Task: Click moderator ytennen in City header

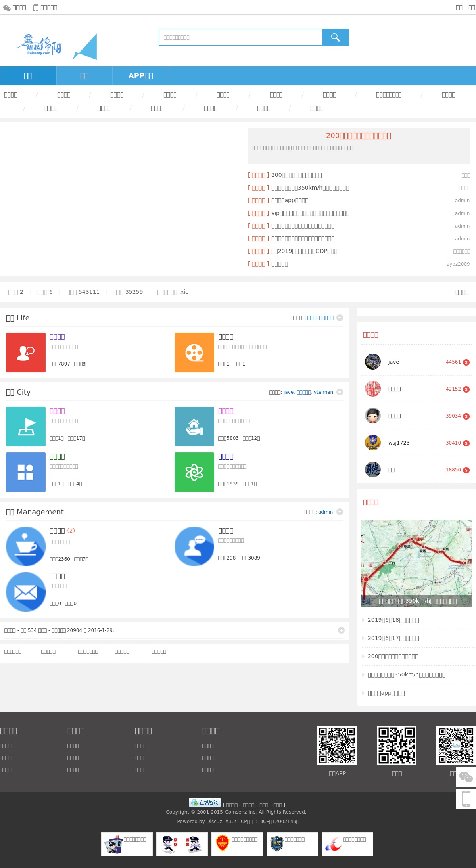Action: coord(323,392)
